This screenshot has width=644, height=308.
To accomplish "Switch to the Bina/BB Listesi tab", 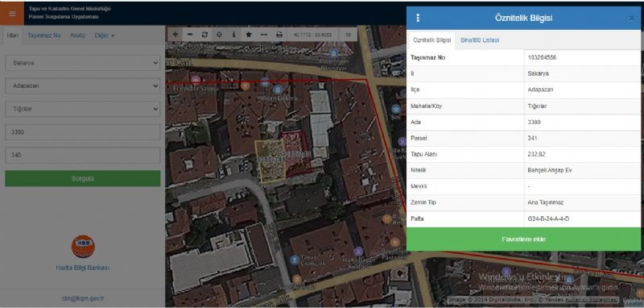I will 480,40.
